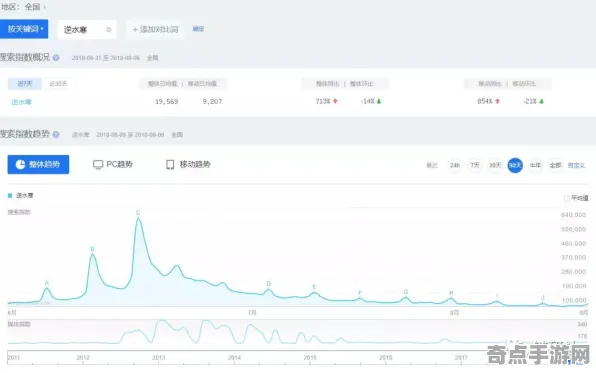Select the 24h time range
596x373 pixels.
click(x=455, y=165)
